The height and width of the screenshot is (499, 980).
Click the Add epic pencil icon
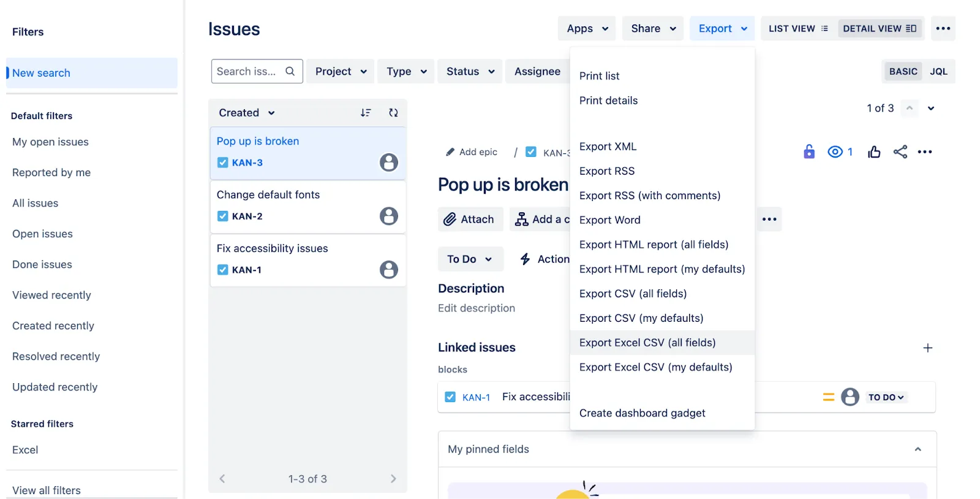(x=450, y=152)
